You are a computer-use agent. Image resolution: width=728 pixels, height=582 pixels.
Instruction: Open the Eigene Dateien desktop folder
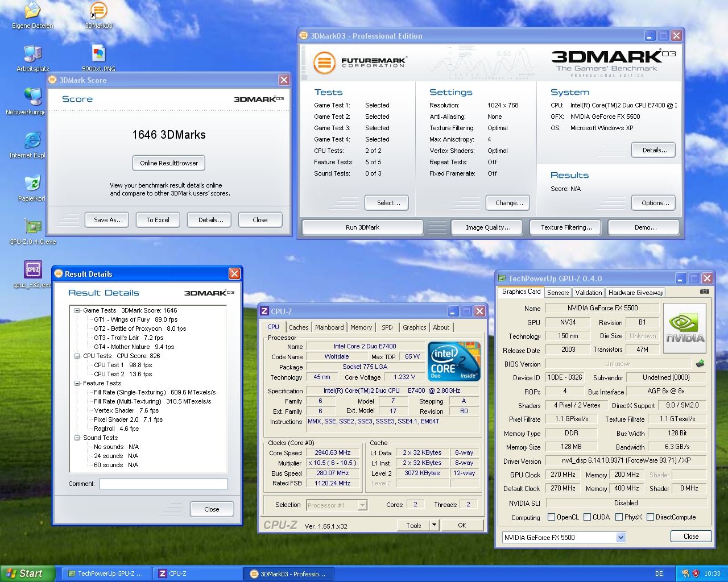point(32,15)
